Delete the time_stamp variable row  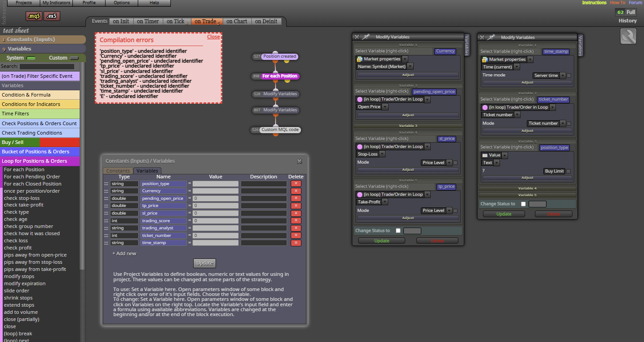[296, 243]
